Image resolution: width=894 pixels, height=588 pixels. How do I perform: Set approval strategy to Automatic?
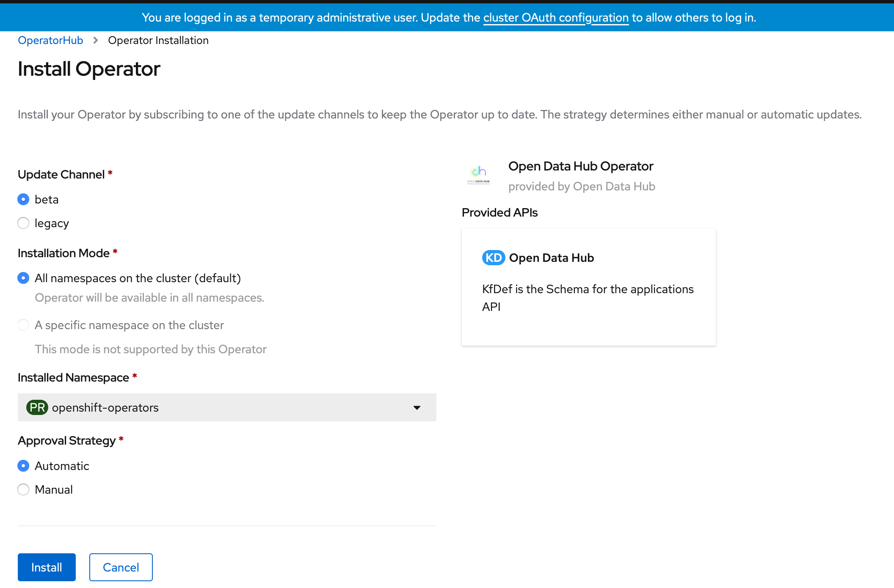click(x=24, y=466)
